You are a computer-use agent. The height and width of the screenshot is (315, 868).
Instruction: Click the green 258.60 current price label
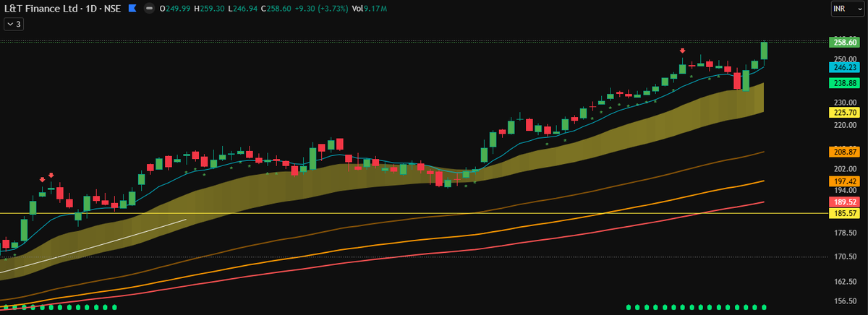846,43
